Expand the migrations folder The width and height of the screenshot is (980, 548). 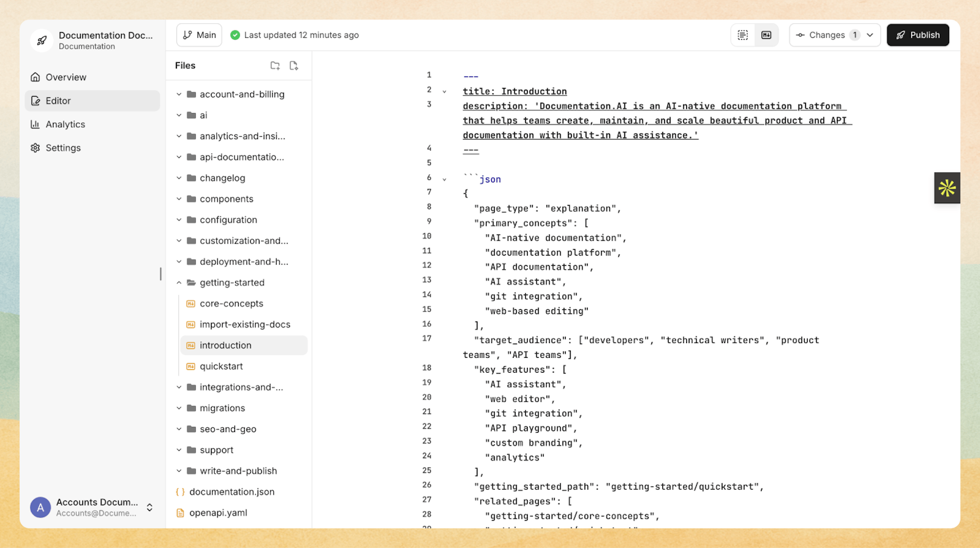(179, 408)
